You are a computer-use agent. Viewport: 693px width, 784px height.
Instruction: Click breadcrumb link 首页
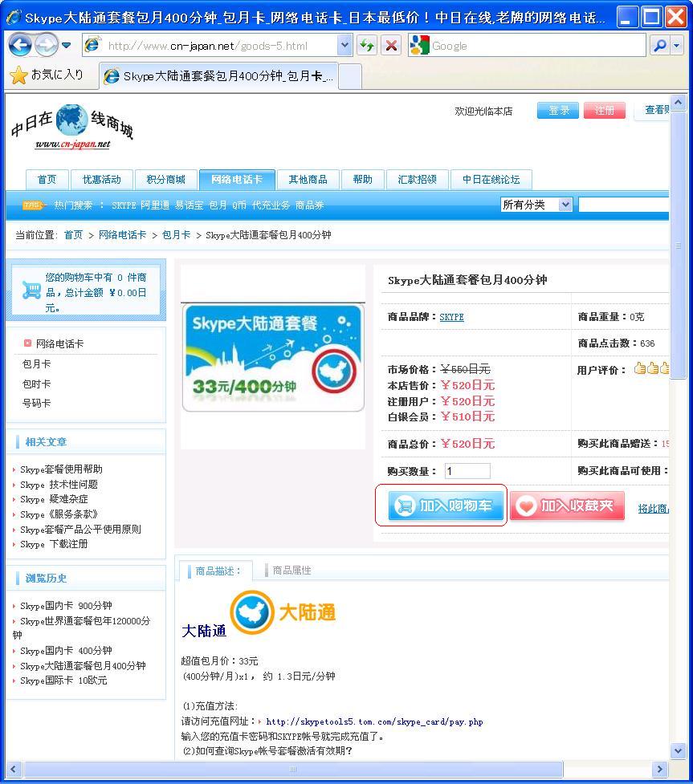click(x=74, y=235)
